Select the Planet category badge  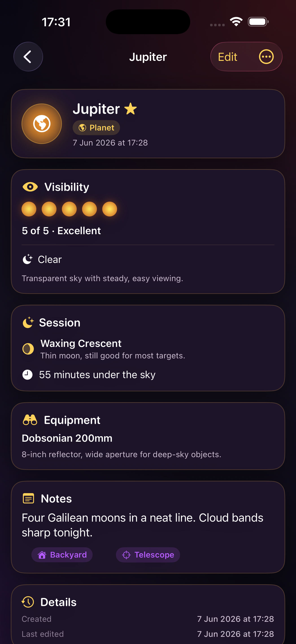(x=96, y=128)
